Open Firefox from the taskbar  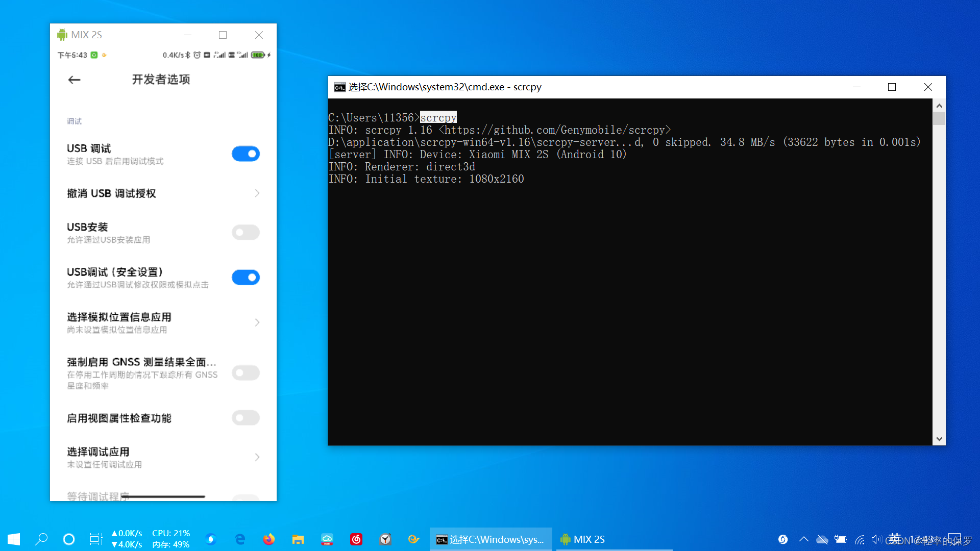(x=268, y=539)
